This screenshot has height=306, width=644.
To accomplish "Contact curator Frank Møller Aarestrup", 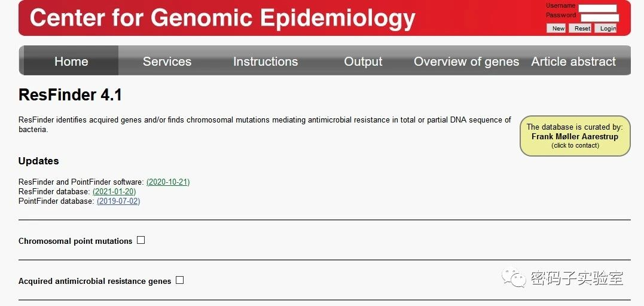I will pyautogui.click(x=575, y=136).
